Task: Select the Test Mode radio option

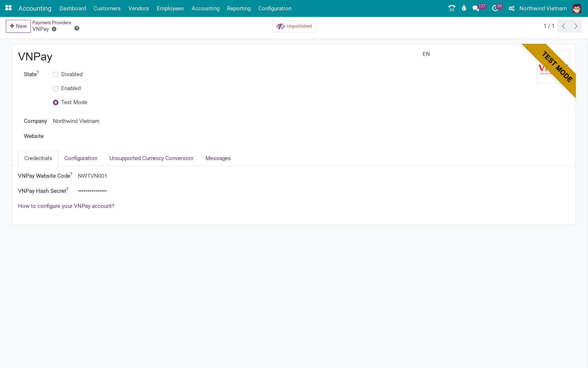Action: point(55,102)
